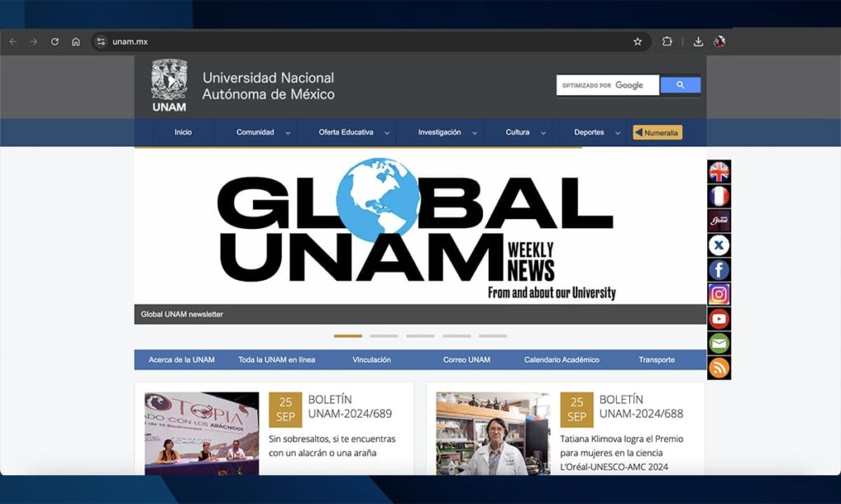Open the Oferta Educativa menu item
The width and height of the screenshot is (841, 504).
[x=346, y=132]
